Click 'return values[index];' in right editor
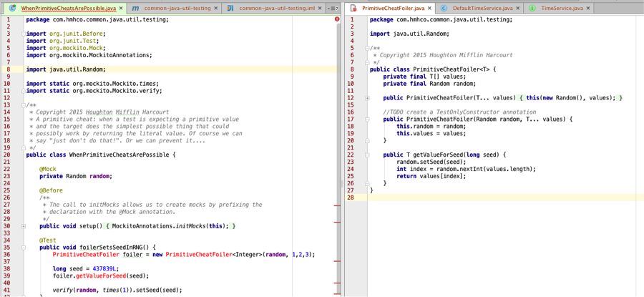This screenshot has height=297, width=644. coord(431,176)
